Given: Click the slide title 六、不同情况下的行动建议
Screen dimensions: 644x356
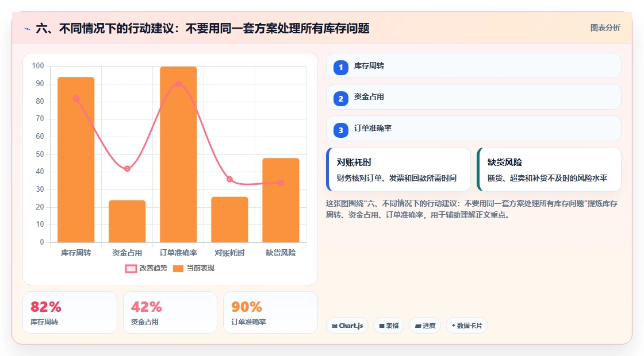Looking at the screenshot, I should (x=202, y=28).
